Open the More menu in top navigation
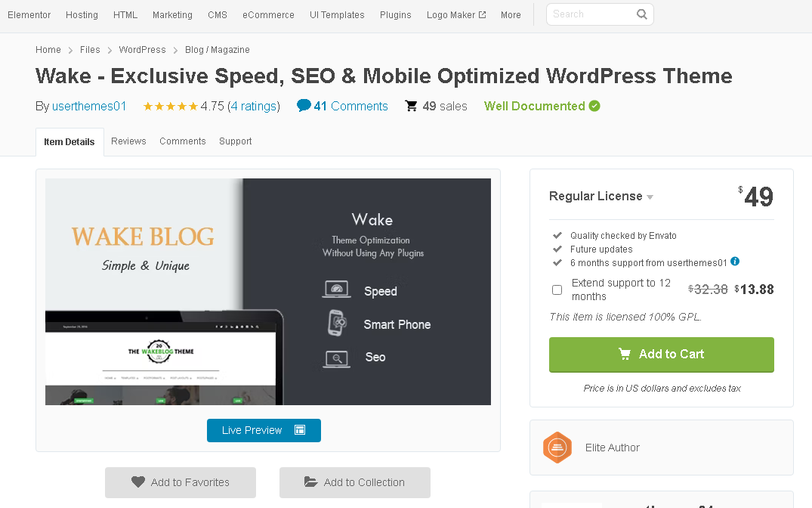This screenshot has width=812, height=508. [x=511, y=15]
